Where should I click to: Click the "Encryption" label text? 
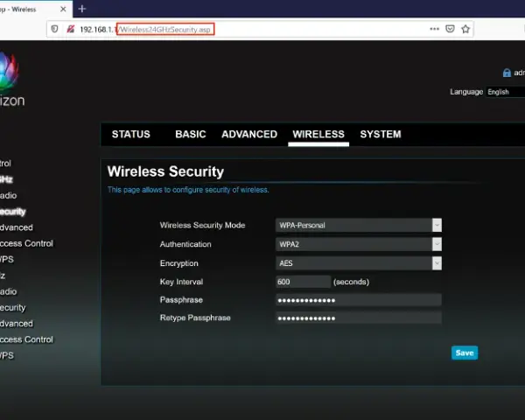click(179, 263)
